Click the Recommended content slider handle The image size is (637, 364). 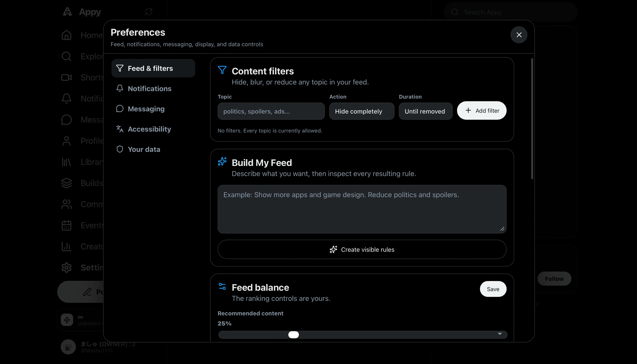293,335
